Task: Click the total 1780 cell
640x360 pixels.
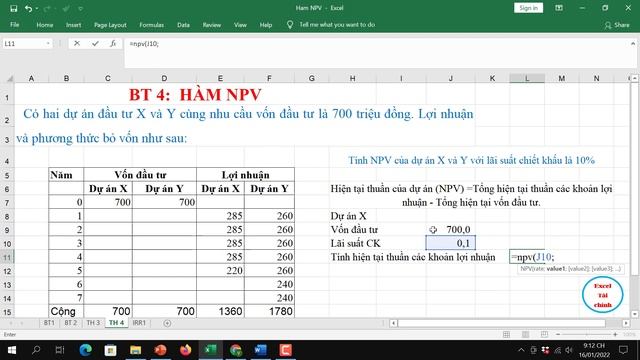Action: pos(269,311)
